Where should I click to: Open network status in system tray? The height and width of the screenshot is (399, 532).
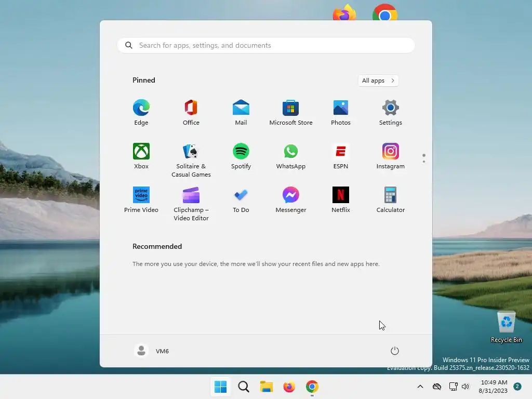point(453,387)
